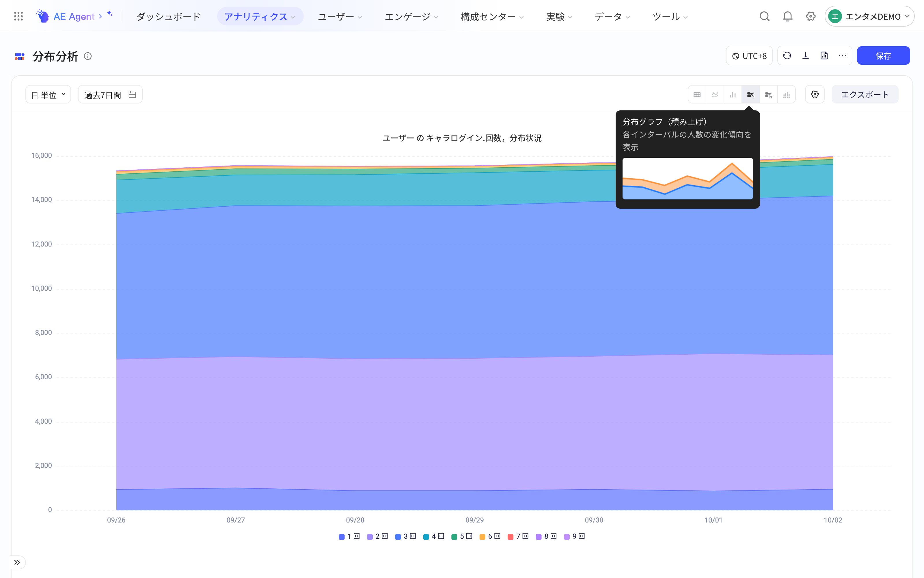Toggle the 5回 legend series
Screen dimensions: 924x578
click(462, 536)
